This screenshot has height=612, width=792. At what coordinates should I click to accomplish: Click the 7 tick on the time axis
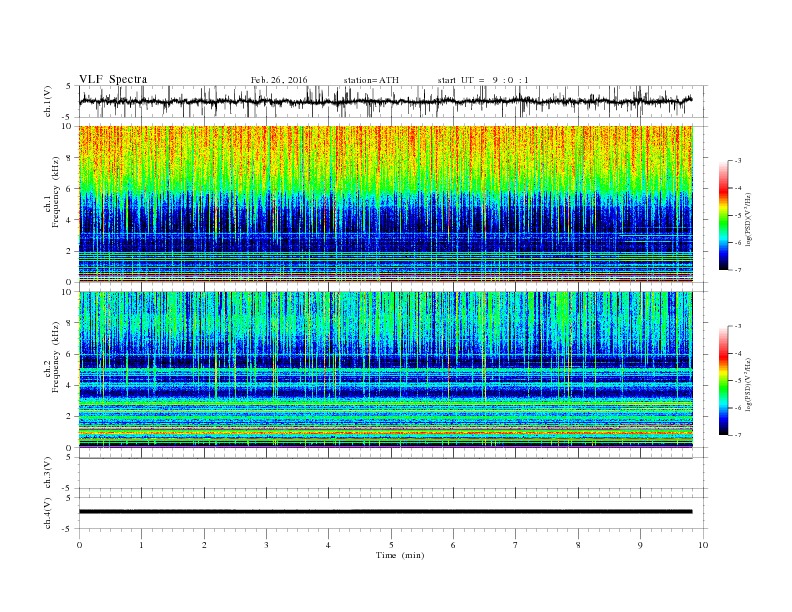(x=516, y=545)
